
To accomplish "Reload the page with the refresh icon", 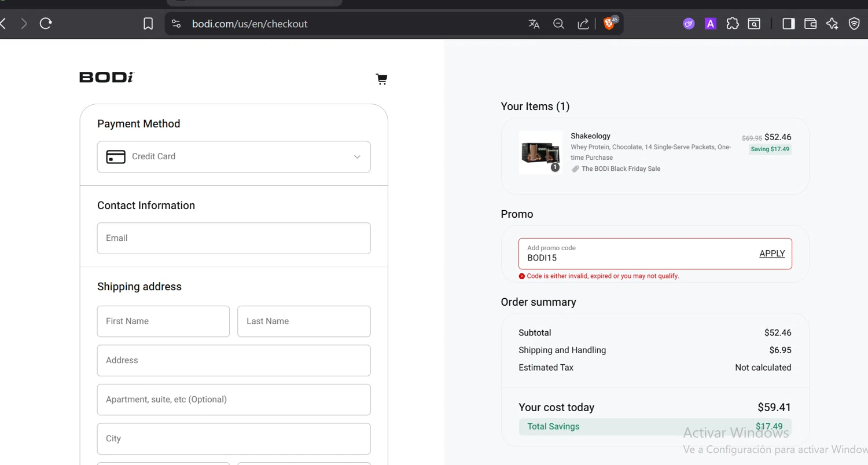I will (x=46, y=24).
